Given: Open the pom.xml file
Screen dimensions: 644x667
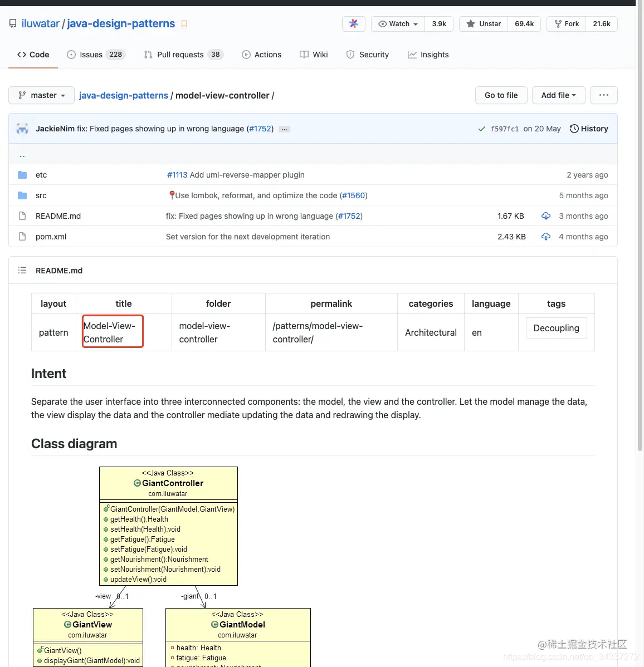Looking at the screenshot, I should tap(51, 237).
